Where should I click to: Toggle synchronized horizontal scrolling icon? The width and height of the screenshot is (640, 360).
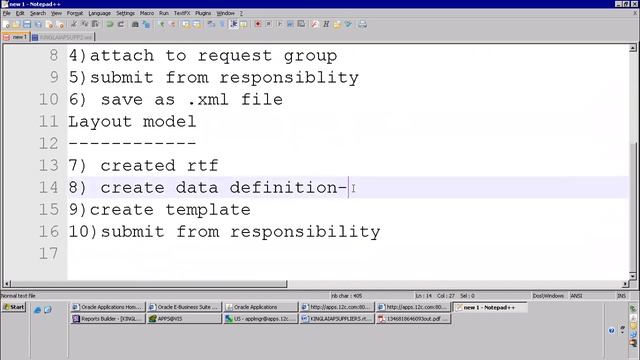click(196, 24)
